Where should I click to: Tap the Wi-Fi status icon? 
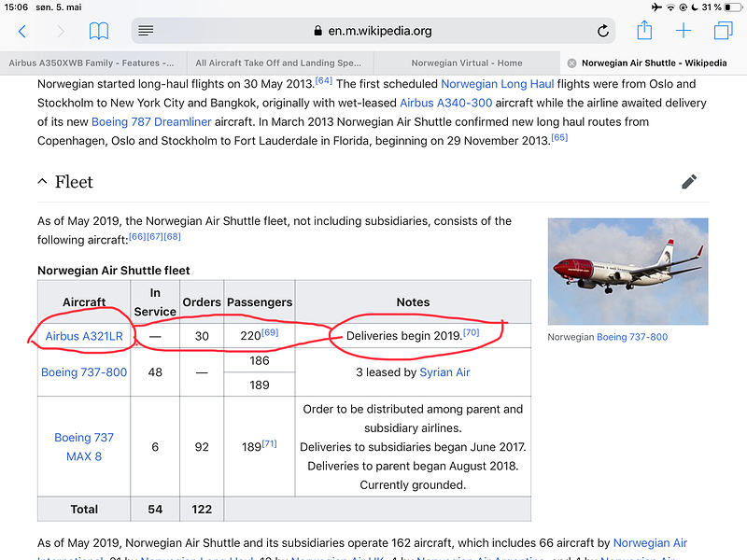click(670, 7)
